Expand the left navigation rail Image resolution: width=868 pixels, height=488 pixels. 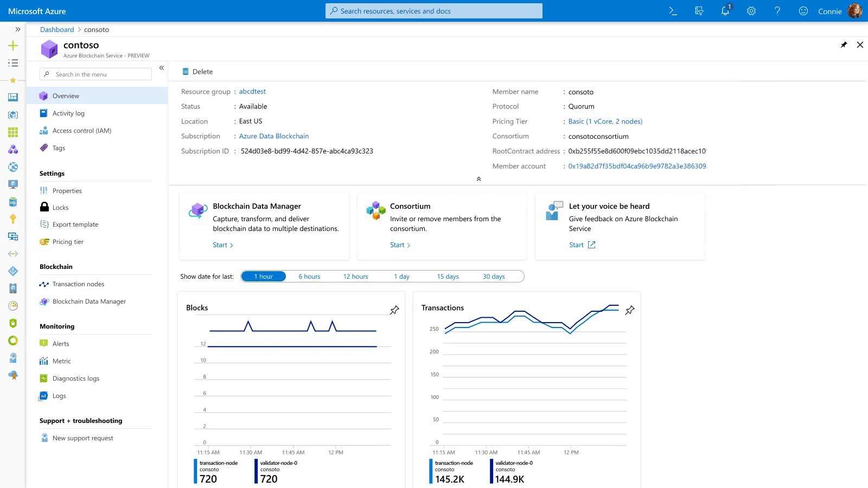pos(18,29)
